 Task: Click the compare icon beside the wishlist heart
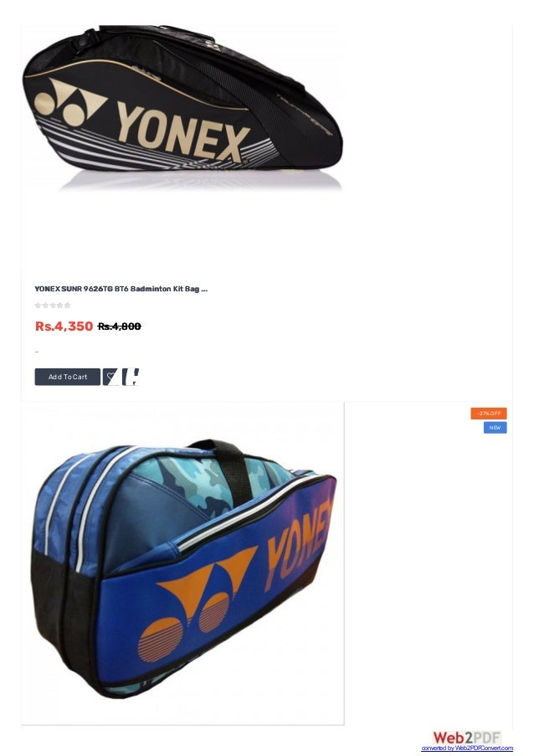click(x=130, y=377)
